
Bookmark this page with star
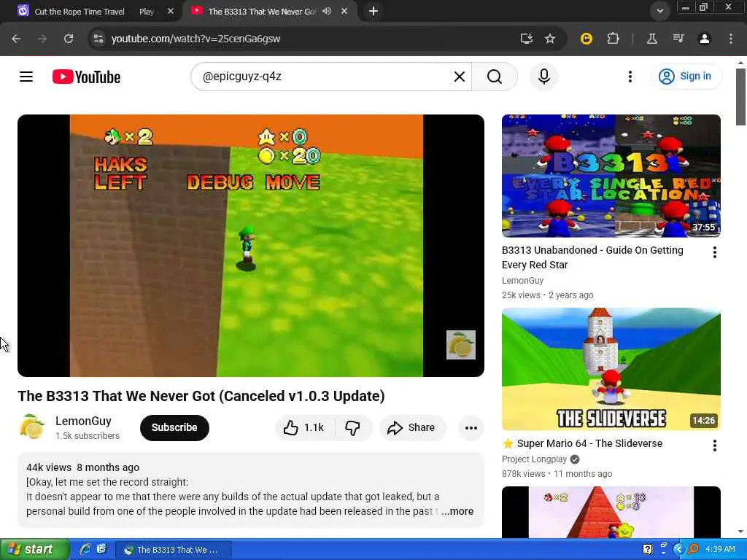(550, 39)
